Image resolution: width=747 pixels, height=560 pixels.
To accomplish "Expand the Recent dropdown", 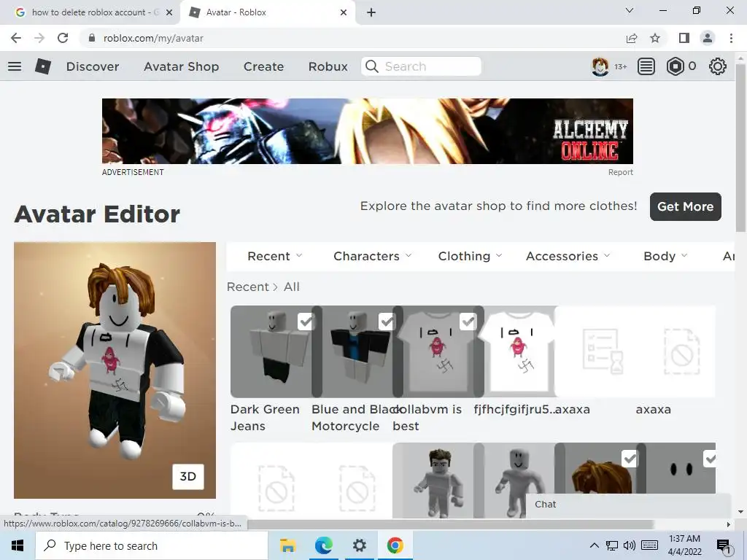I will coord(275,256).
